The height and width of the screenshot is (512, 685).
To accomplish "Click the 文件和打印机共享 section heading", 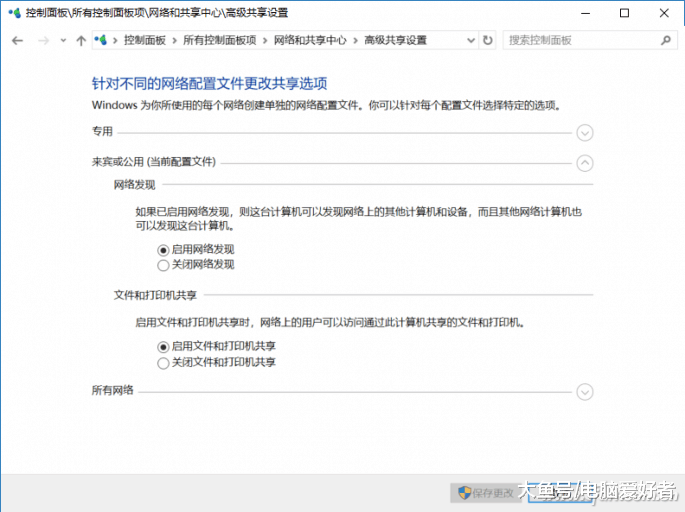I will [x=155, y=295].
